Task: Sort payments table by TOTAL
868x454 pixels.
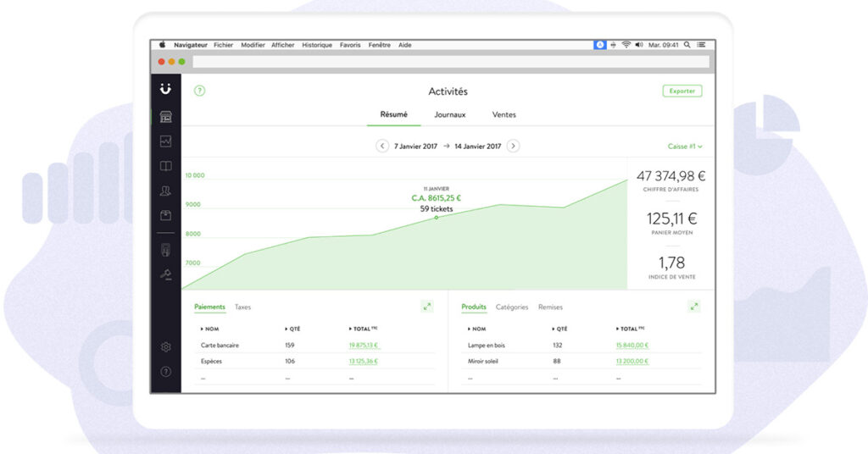Action: tap(363, 329)
